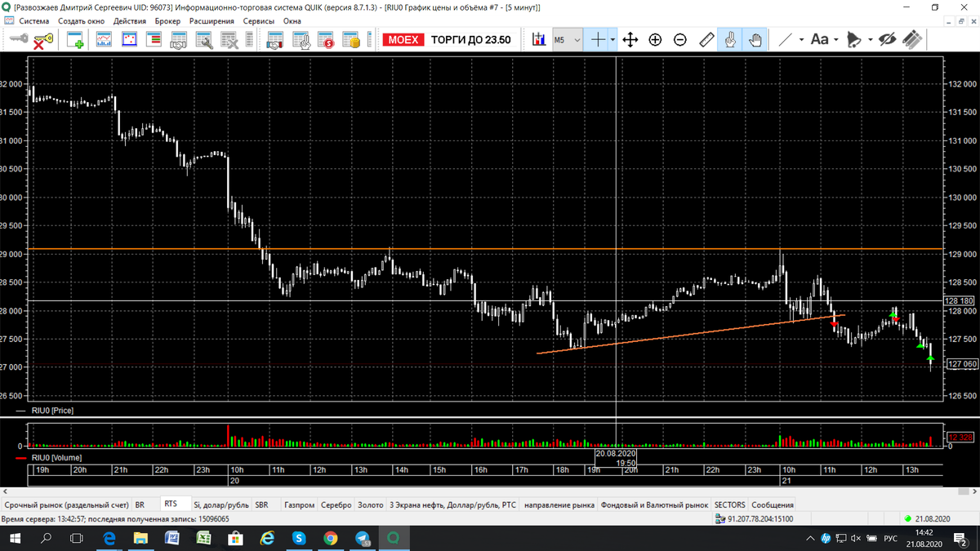This screenshot has height=551, width=980.
Task: Click the table with X delete icon
Action: [x=229, y=39]
